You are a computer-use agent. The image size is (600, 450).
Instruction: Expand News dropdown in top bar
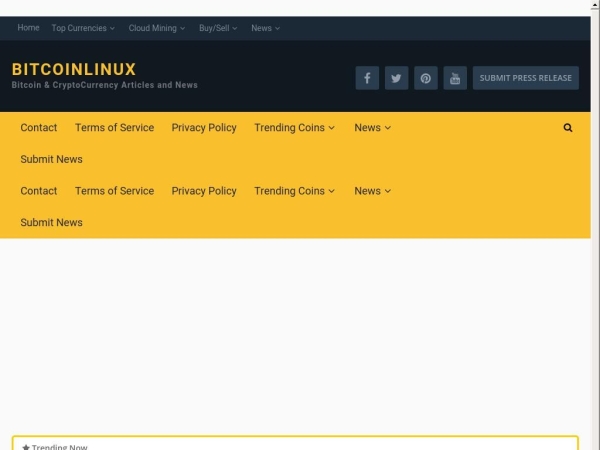pos(266,28)
